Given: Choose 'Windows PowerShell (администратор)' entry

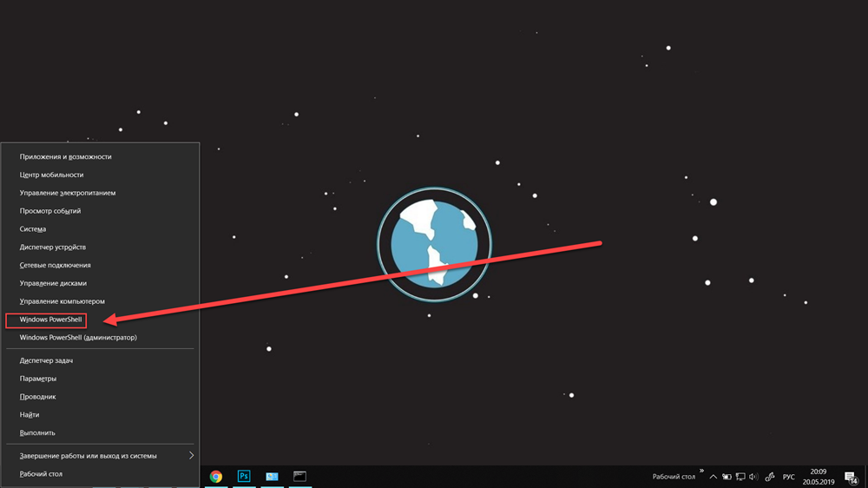Looking at the screenshot, I should (78, 338).
